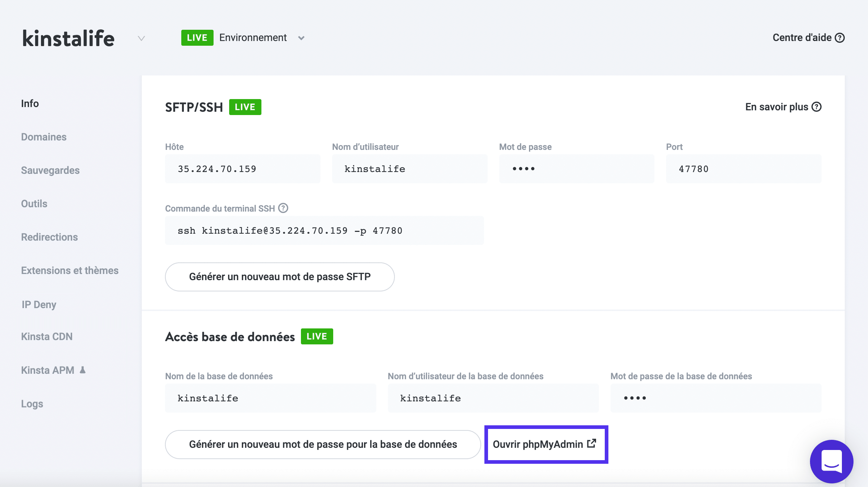Click the En savoir plus question mark icon
This screenshot has height=487, width=868.
tap(817, 107)
